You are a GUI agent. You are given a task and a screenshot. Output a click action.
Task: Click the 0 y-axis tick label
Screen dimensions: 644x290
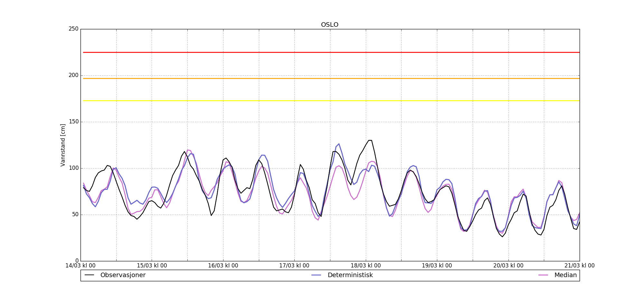(77, 261)
